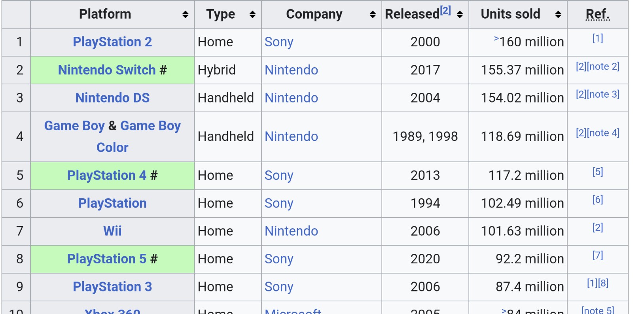The width and height of the screenshot is (644, 314).
Task: Click sort arrows in Type header
Action: [x=252, y=15]
